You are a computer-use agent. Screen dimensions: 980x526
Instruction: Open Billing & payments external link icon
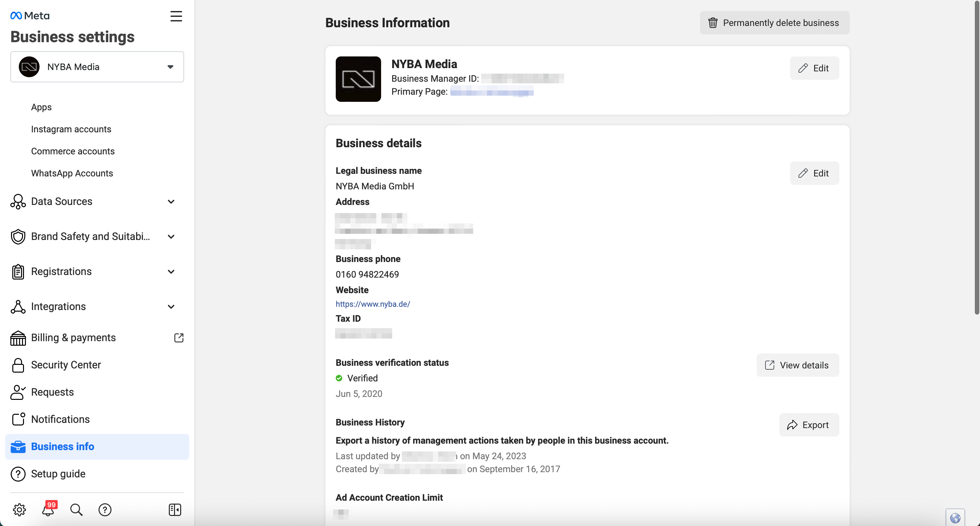pos(179,338)
